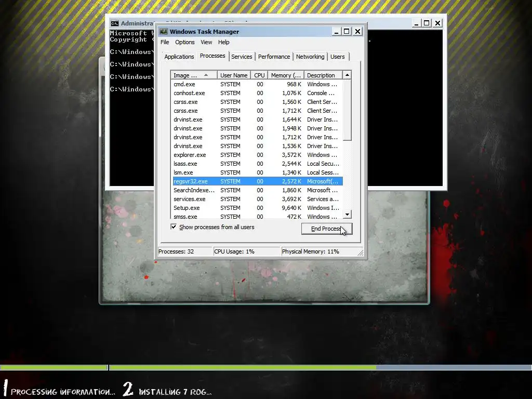Sort by Image Name column header
The height and width of the screenshot is (399, 532).
coord(194,75)
